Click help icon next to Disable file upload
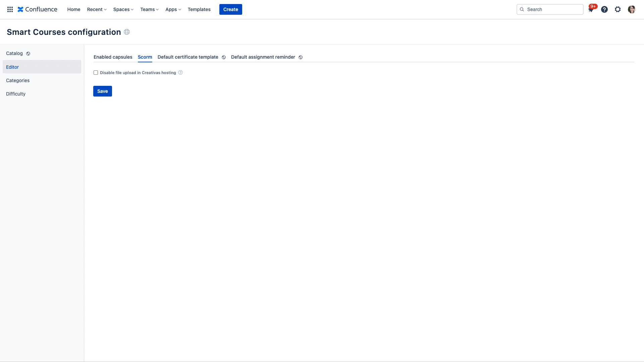The image size is (644, 362). point(180,72)
